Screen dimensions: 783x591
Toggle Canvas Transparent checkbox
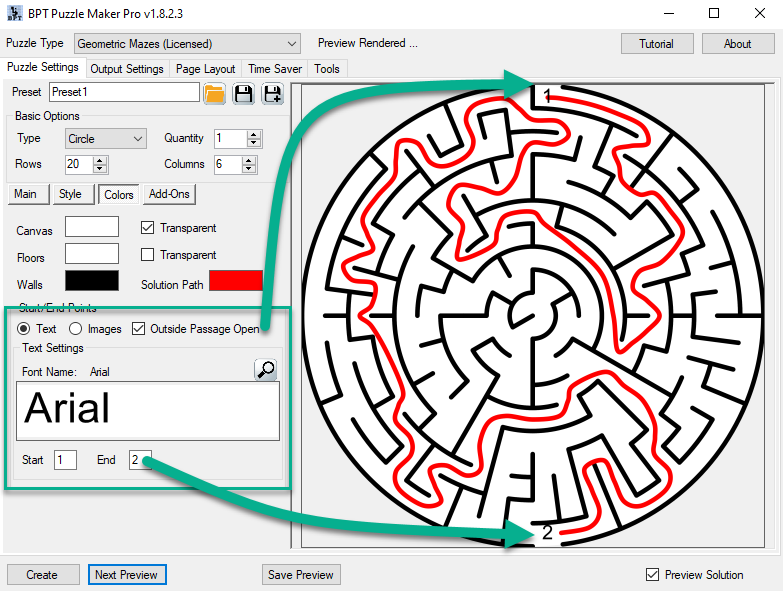click(148, 228)
